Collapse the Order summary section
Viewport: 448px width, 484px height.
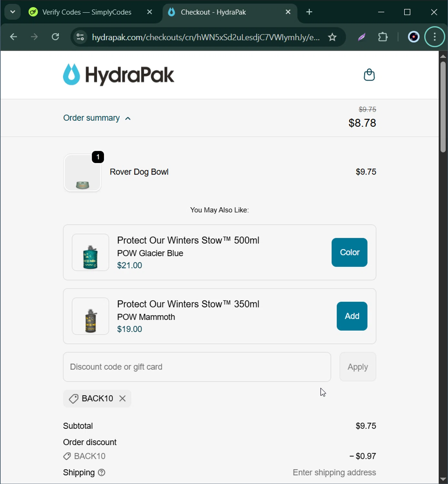pos(97,118)
